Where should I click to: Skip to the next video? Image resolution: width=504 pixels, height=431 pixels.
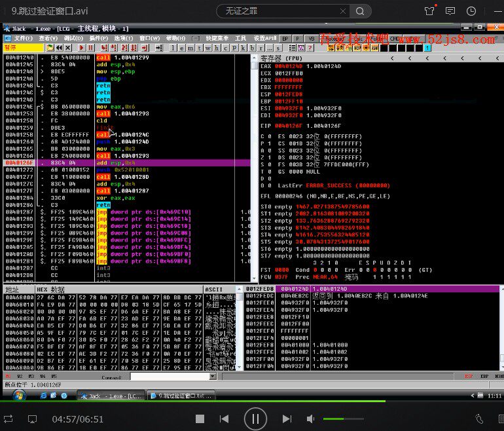pyautogui.click(x=287, y=419)
